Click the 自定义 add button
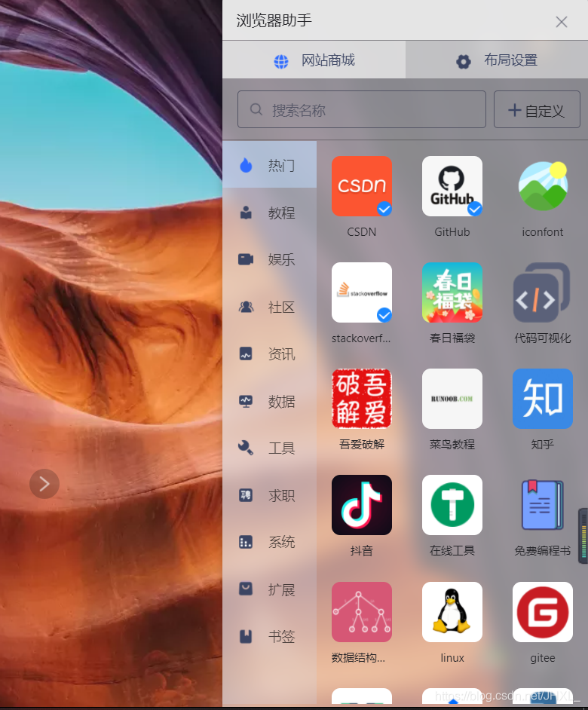588x710 pixels. [x=537, y=109]
